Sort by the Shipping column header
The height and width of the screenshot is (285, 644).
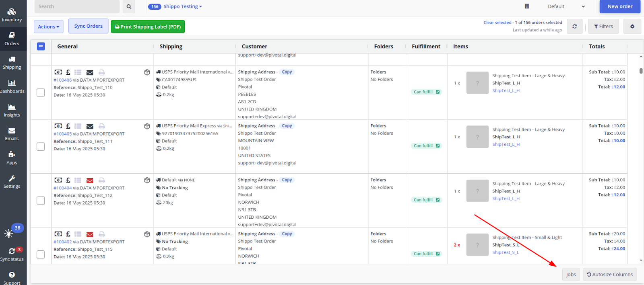[171, 47]
